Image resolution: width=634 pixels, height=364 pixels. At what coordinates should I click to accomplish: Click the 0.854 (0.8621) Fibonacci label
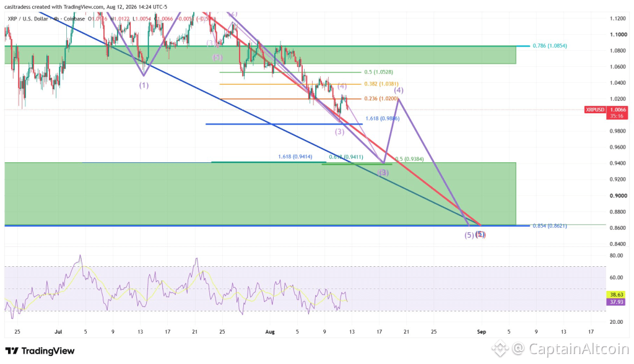point(550,226)
